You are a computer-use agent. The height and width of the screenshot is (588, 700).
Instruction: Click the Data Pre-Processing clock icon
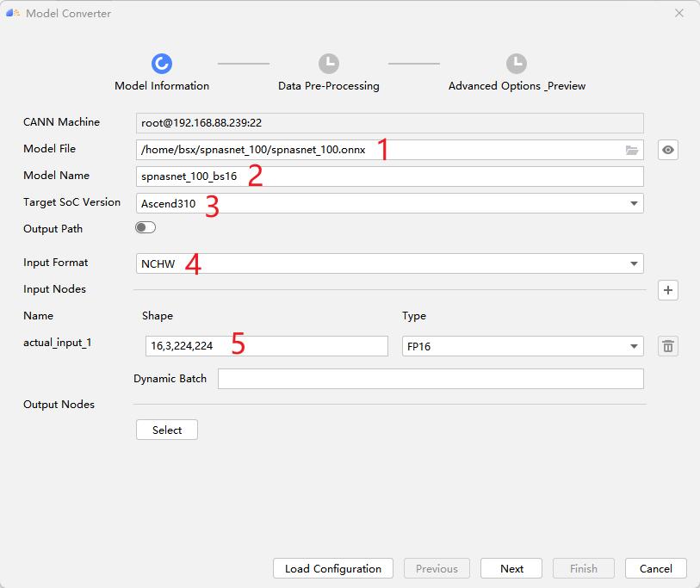[327, 61]
